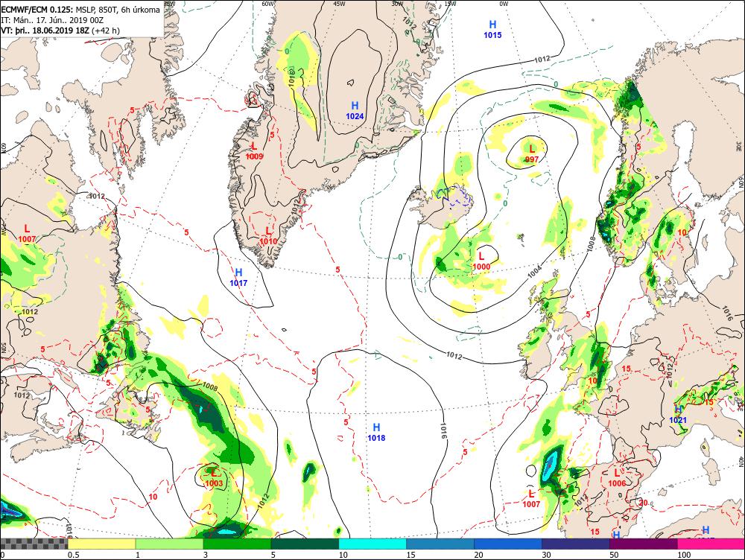Screen dimensions: 745x560
Task: Click the '50' legend value
Action: pyautogui.click(x=614, y=555)
